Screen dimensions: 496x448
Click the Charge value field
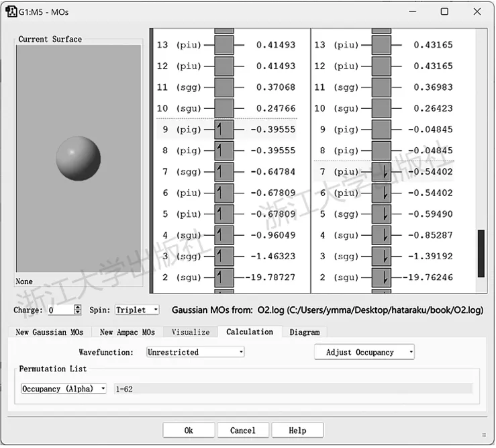pyautogui.click(x=60, y=310)
